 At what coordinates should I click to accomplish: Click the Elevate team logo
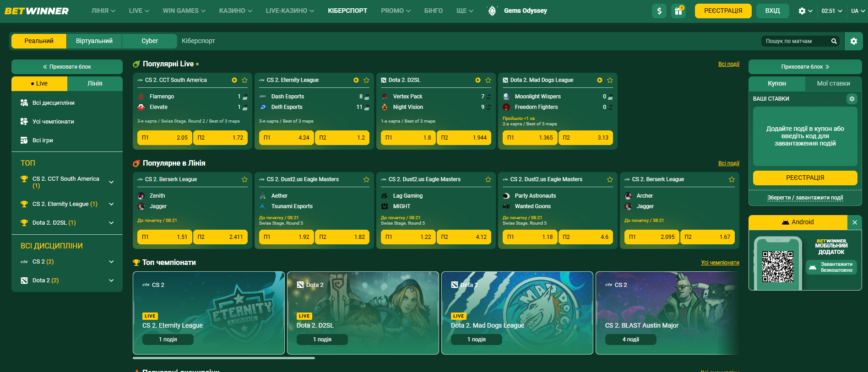point(141,107)
